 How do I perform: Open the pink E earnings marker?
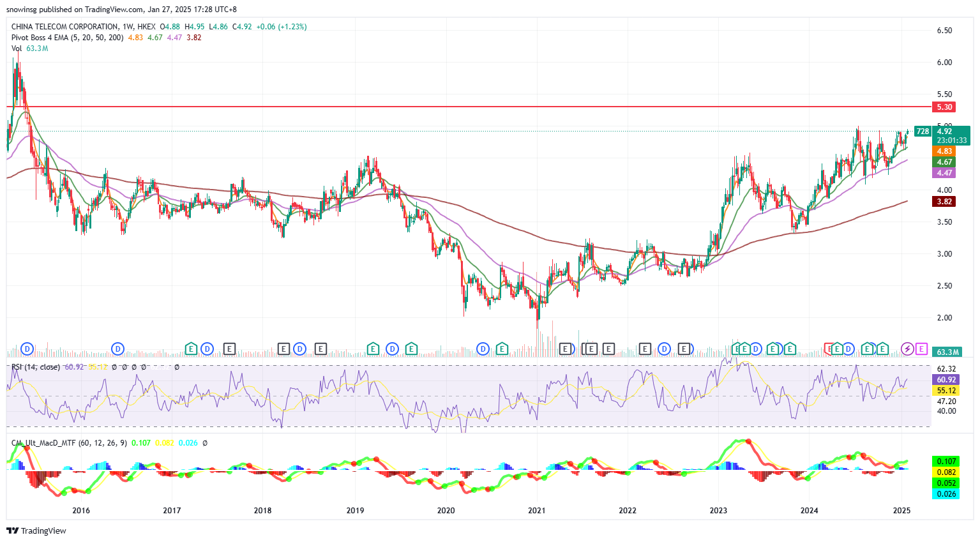tap(921, 349)
